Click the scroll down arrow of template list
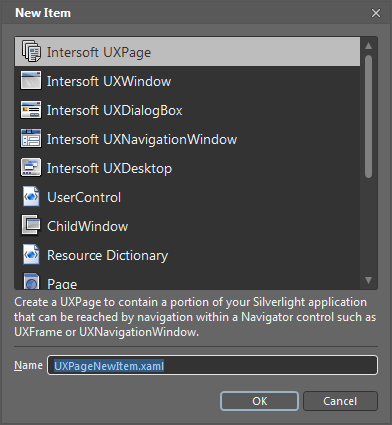This screenshot has width=392, height=425. pos(368,280)
